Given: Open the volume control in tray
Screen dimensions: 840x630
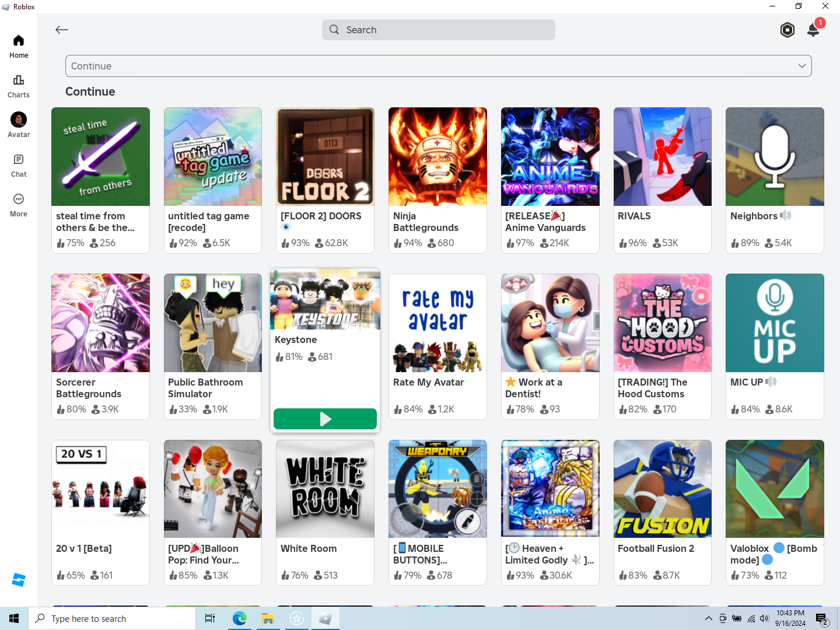Looking at the screenshot, I should point(765,618).
